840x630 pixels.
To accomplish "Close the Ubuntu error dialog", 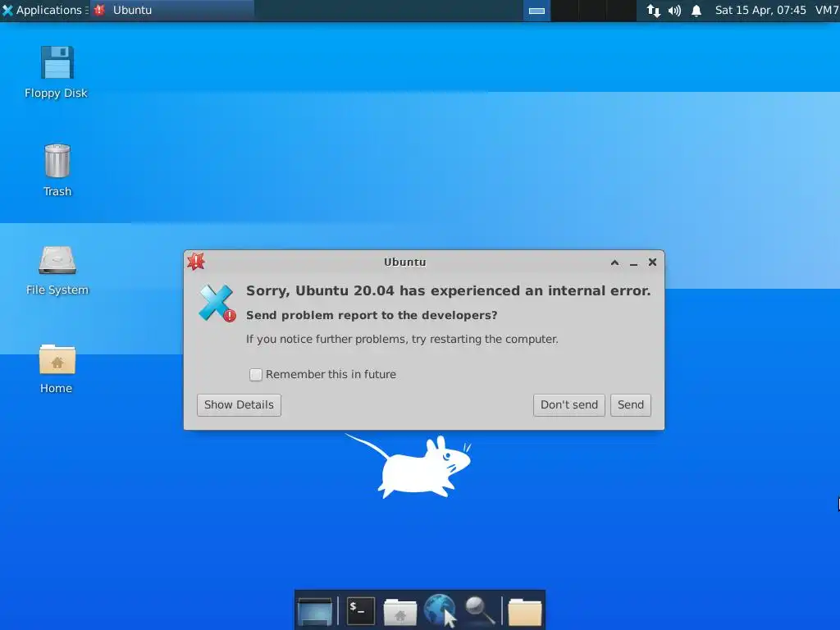I will [x=652, y=262].
